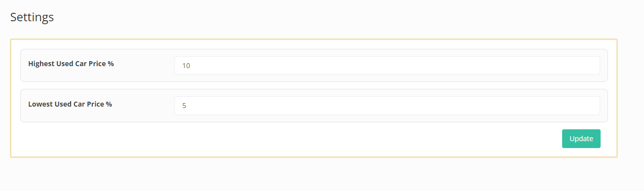Focus the Lowest Used Car Price input
Image resolution: width=644 pixels, height=191 pixels.
click(387, 105)
